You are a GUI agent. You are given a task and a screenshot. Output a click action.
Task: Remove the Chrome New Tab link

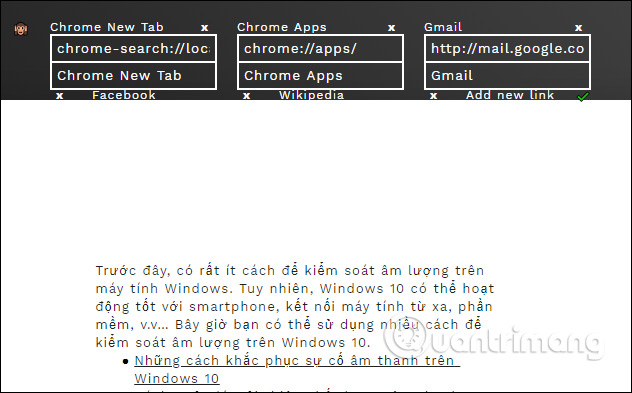pyautogui.click(x=205, y=28)
